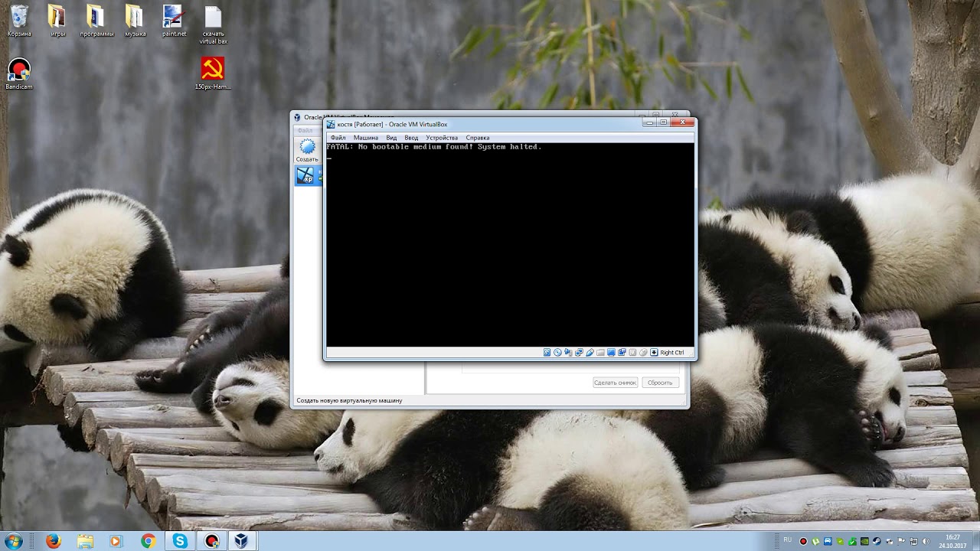Open the Справка menu
Screen dimensions: 980x551
[x=478, y=138]
